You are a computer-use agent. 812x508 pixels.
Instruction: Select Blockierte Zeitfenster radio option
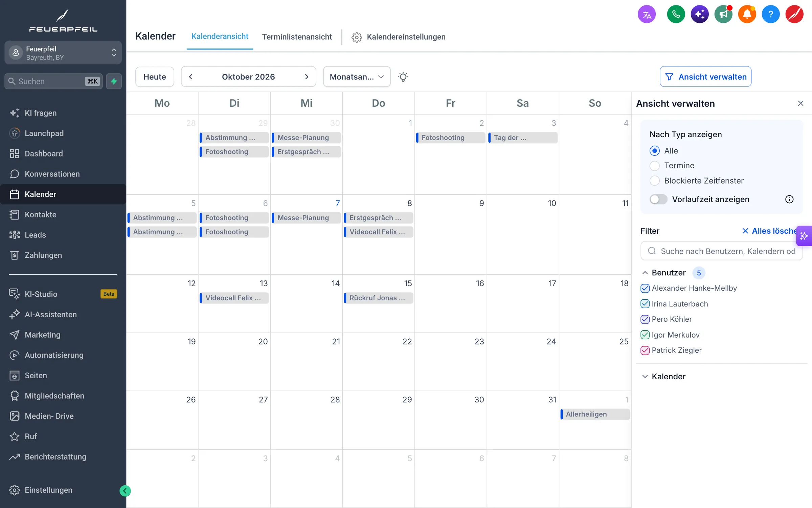tap(654, 181)
